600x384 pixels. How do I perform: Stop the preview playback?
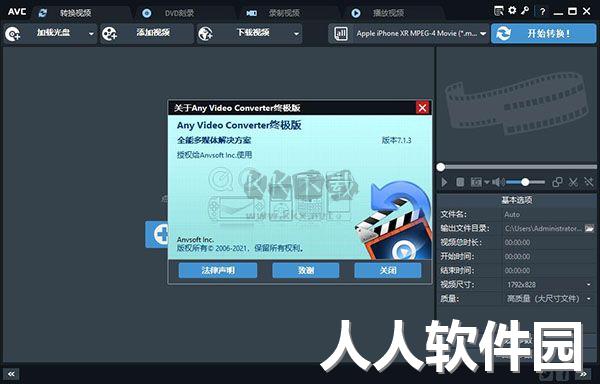coord(460,182)
